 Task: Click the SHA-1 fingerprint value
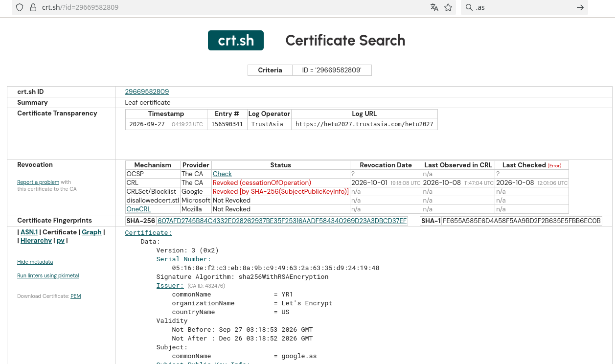[x=522, y=221]
